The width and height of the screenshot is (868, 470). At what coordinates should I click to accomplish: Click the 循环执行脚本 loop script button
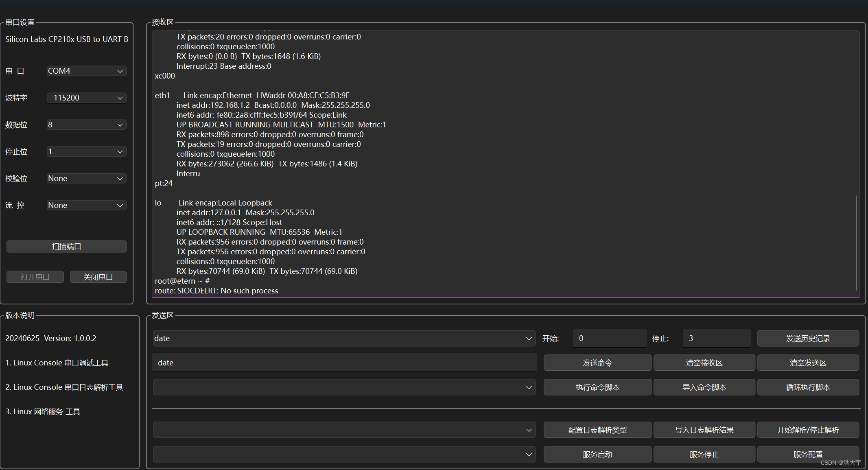coord(808,387)
